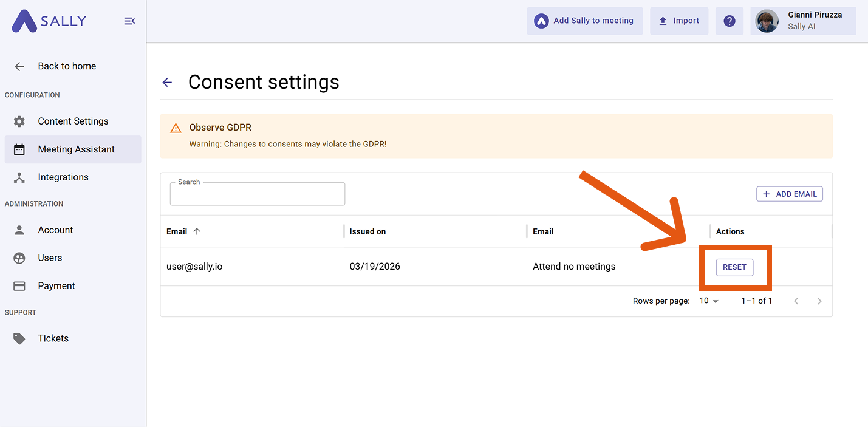The width and height of the screenshot is (868, 427).
Task: Open Rows per page dropdown
Action: [x=708, y=301]
